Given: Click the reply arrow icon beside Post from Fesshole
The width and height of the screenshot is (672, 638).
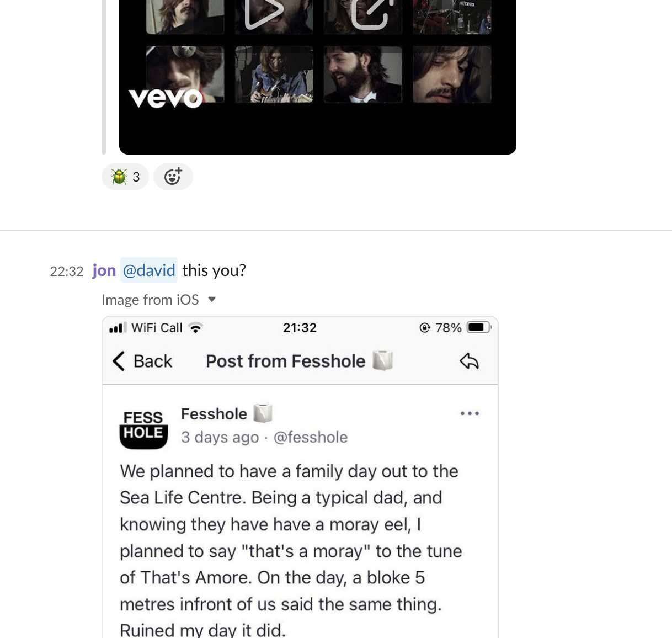Looking at the screenshot, I should tap(469, 361).
